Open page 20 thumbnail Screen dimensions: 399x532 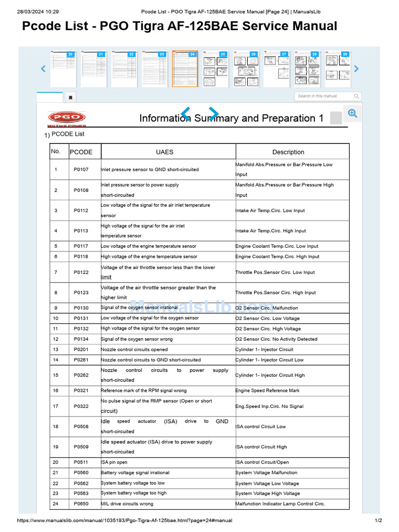(63, 69)
